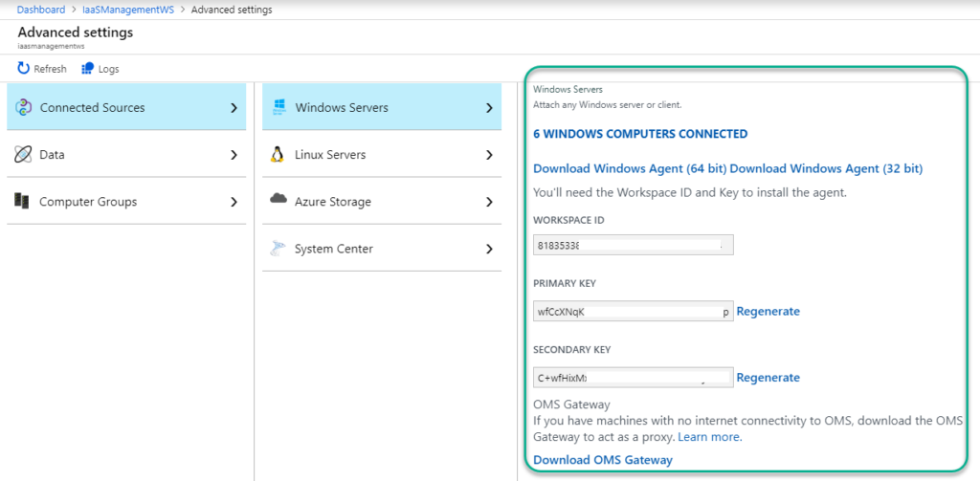The height and width of the screenshot is (481, 980).
Task: Open the Data menu label
Action: [52, 154]
